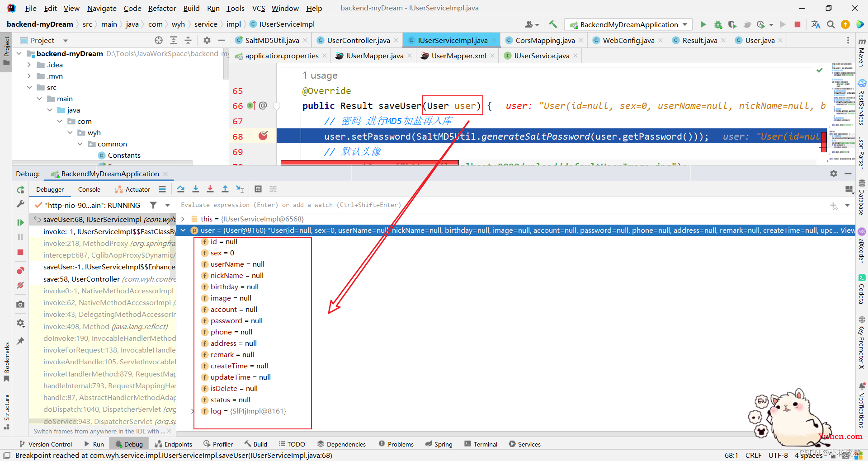Expand the log field node

tap(193, 411)
